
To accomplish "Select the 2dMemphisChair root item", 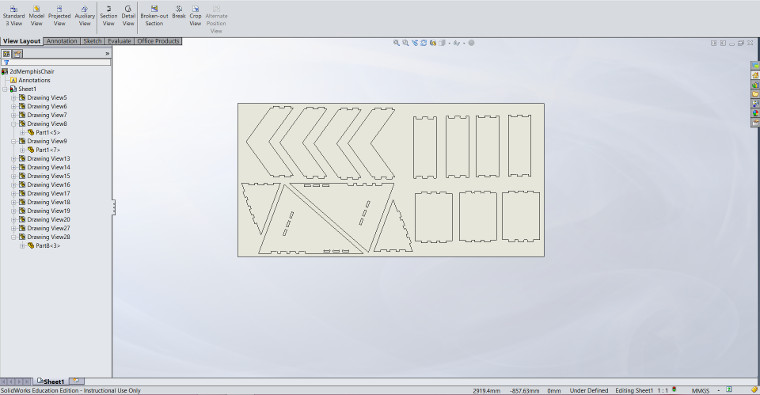I will click(28, 71).
